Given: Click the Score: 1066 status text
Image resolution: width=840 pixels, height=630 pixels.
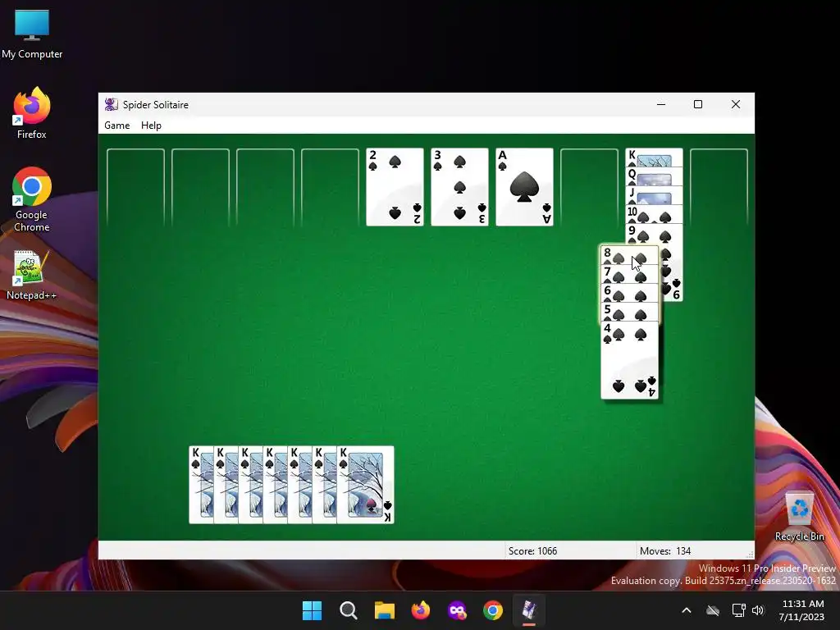Looking at the screenshot, I should coord(532,550).
